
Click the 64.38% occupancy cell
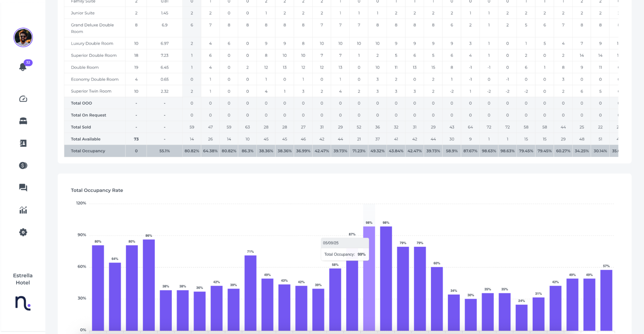click(210, 151)
